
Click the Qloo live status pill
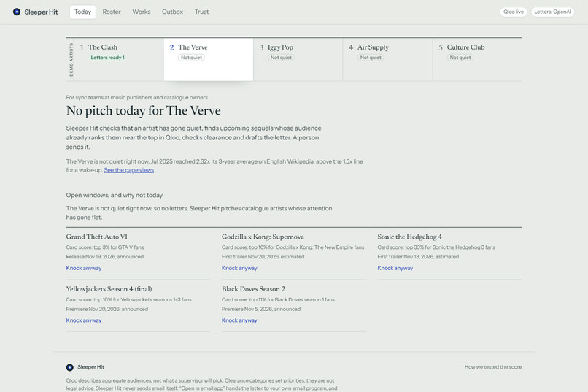(x=514, y=12)
